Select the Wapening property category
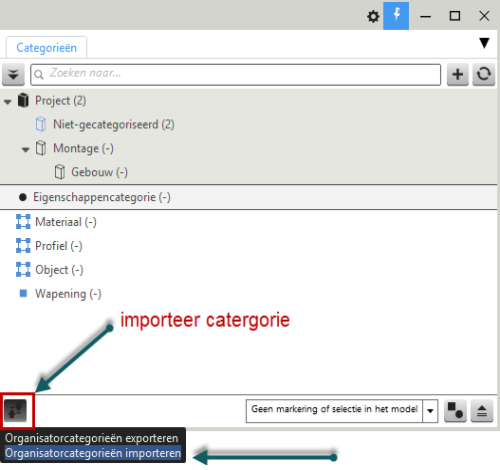Image resolution: width=500 pixels, height=470 pixels. point(68,294)
